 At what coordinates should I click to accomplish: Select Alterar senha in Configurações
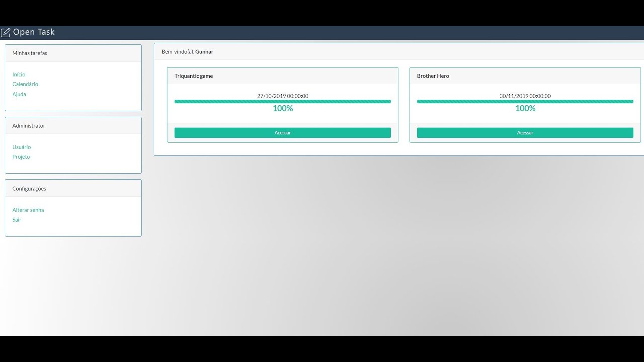pos(28,210)
